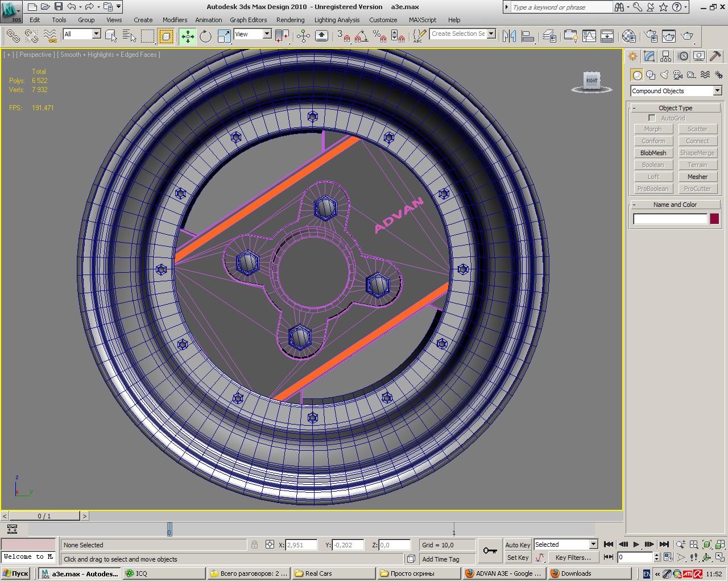Toggle Window/Crossing selection mode

tap(166, 36)
